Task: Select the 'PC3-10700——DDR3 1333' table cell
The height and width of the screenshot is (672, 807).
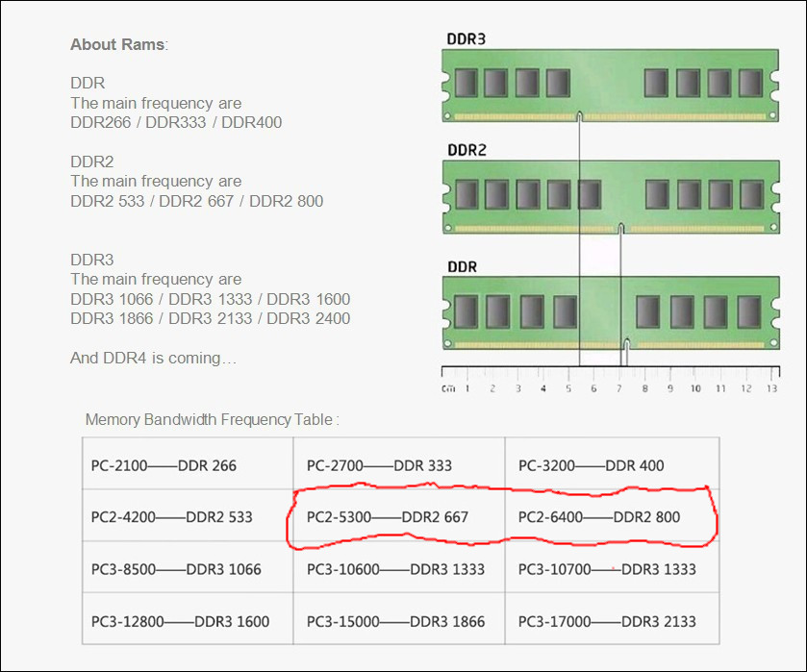Action: 612,567
